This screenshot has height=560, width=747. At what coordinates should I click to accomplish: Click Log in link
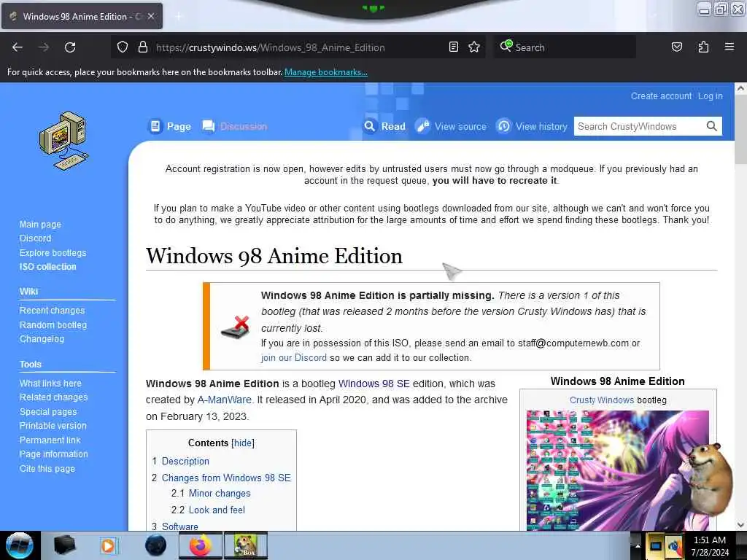click(x=711, y=96)
